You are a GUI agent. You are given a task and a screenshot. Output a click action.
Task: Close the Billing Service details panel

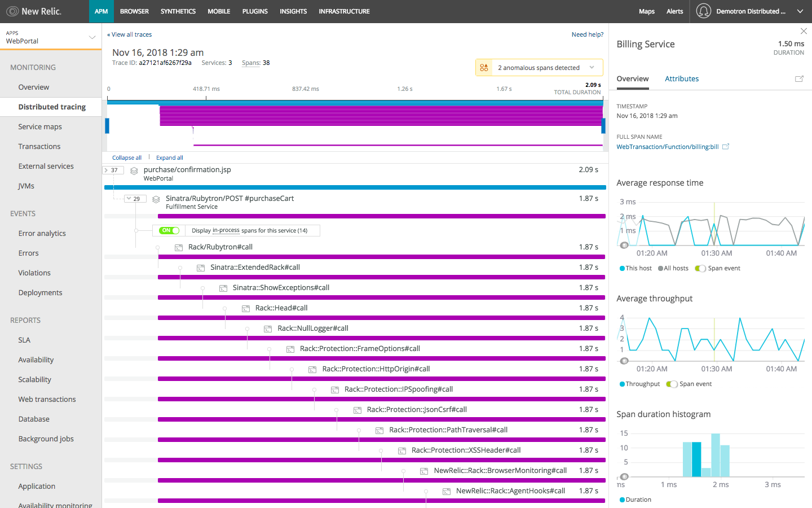click(x=804, y=31)
